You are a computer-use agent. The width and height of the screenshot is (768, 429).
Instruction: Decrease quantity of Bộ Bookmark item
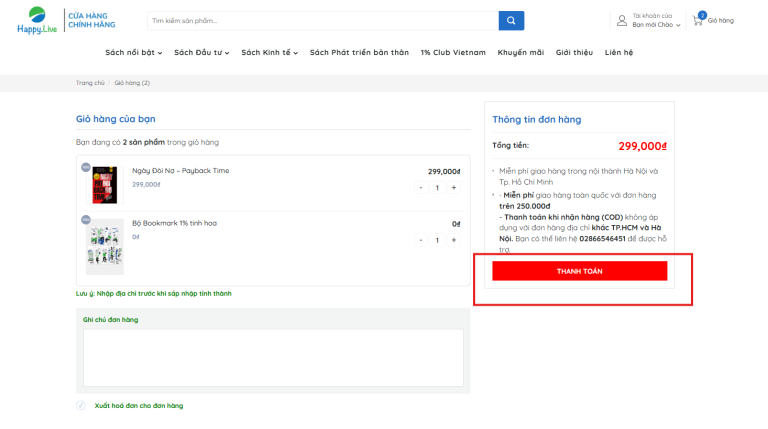[421, 240]
